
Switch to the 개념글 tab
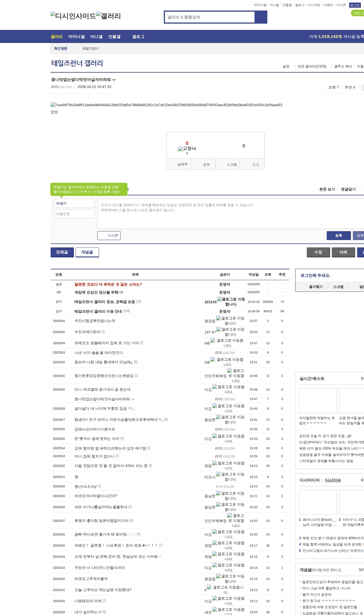(87, 252)
